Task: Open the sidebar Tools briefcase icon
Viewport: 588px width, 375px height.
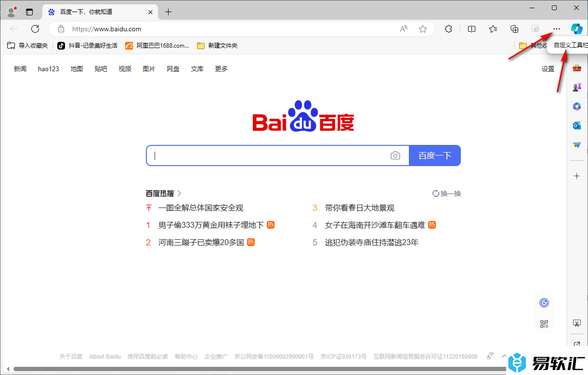Action: (x=576, y=68)
